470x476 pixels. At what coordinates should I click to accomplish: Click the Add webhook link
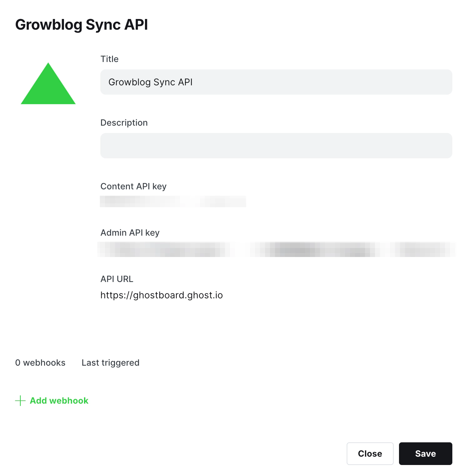tap(59, 401)
